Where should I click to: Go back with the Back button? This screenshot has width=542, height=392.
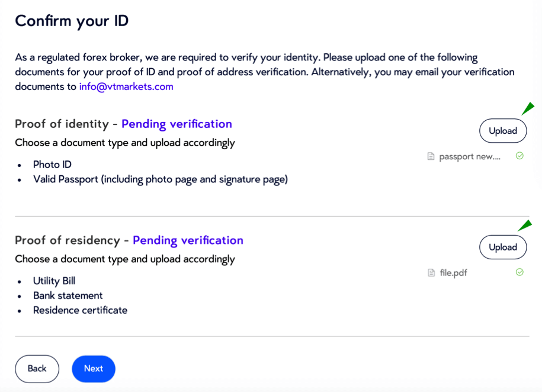(37, 368)
